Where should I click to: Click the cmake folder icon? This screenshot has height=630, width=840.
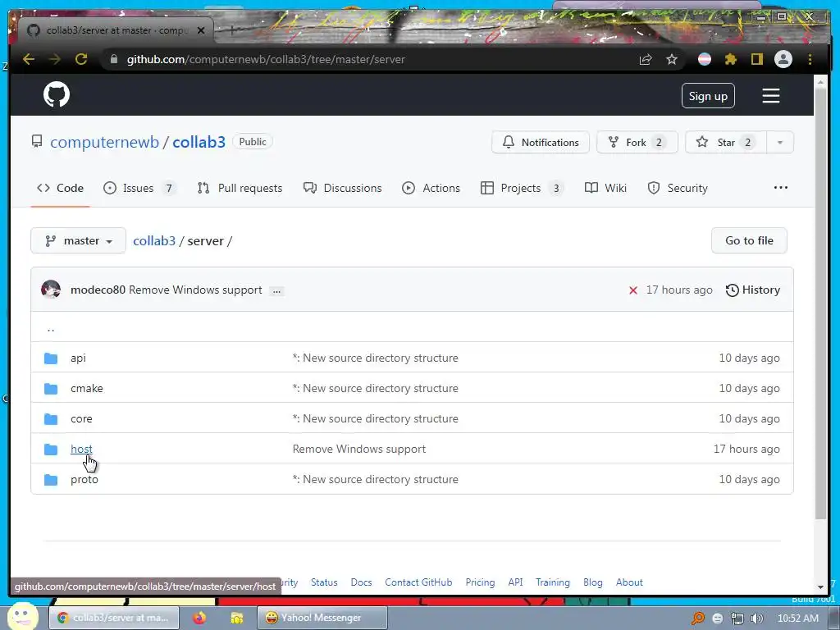(x=51, y=388)
